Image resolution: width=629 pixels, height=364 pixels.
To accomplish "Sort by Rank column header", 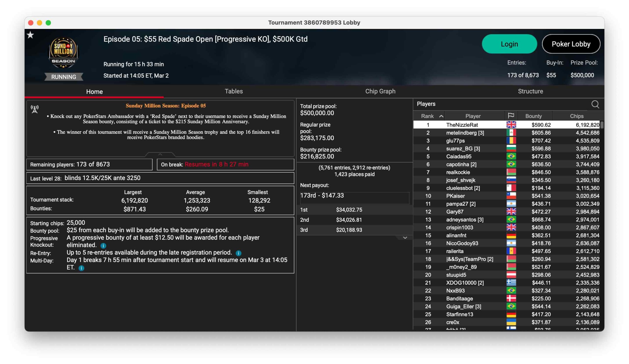I will pos(427,116).
